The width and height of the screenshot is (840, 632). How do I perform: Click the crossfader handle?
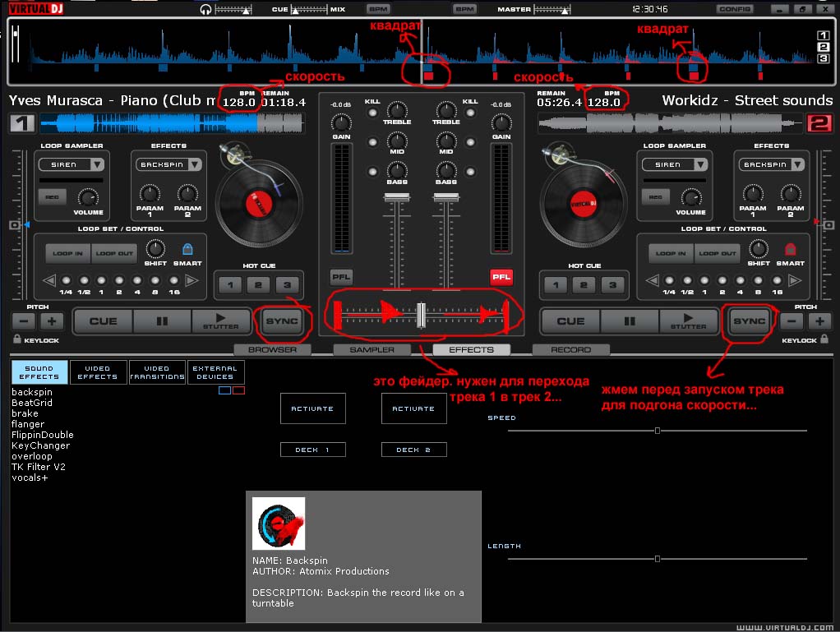421,315
